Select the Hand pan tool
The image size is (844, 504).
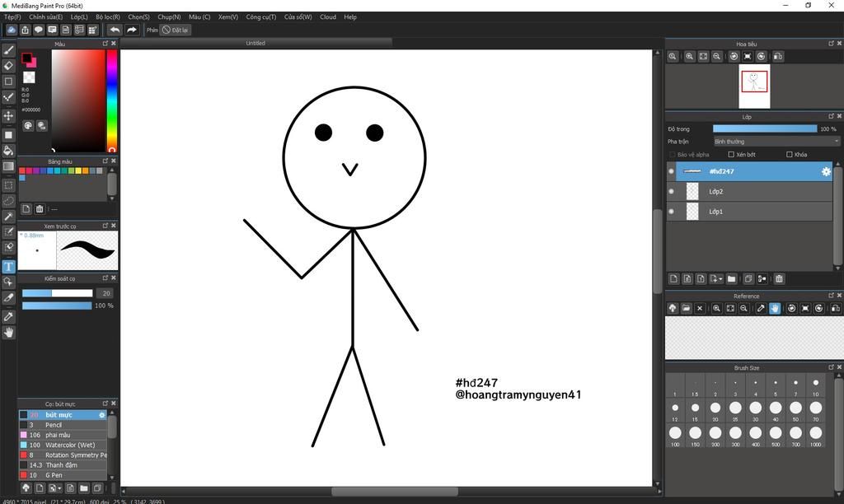point(8,333)
